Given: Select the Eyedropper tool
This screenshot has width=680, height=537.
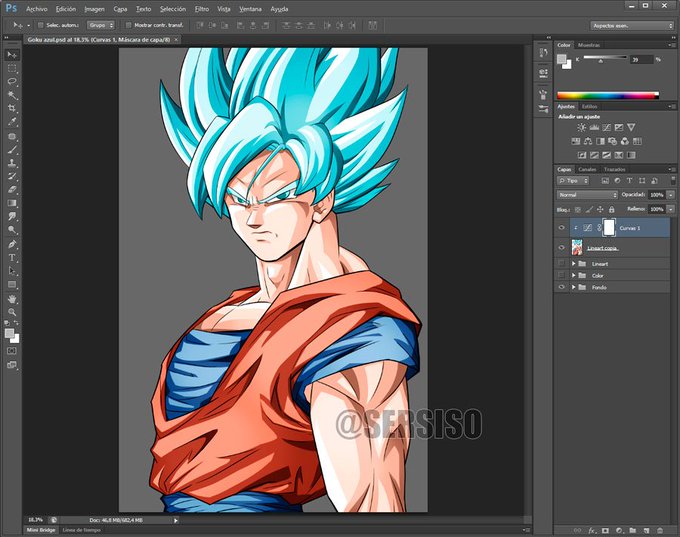Looking at the screenshot, I should (x=12, y=122).
